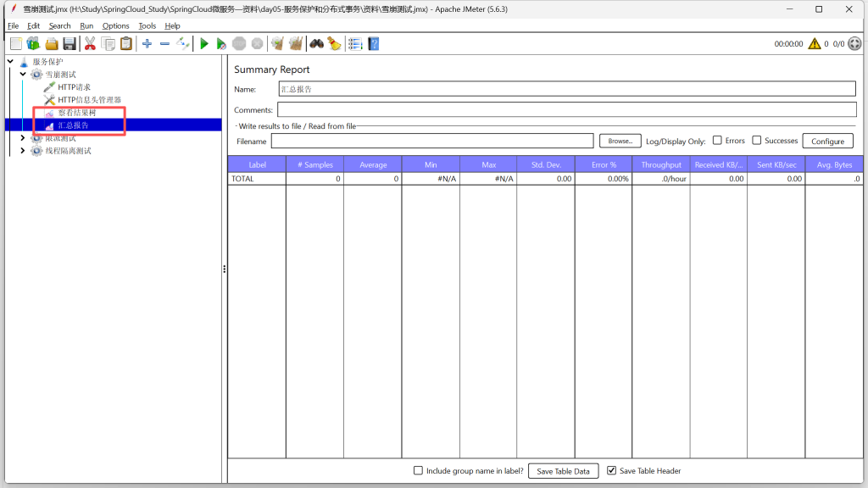Uncheck Save Table Header checkbox

pos(611,471)
